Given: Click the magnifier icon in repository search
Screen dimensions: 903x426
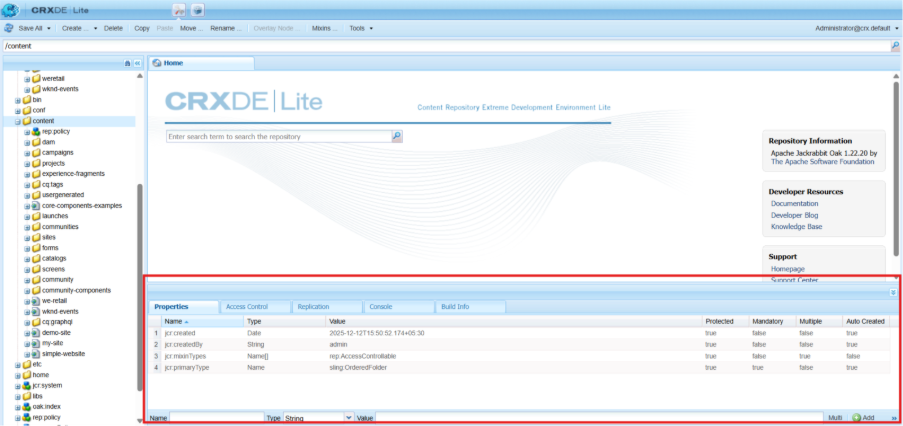Looking at the screenshot, I should (396, 136).
